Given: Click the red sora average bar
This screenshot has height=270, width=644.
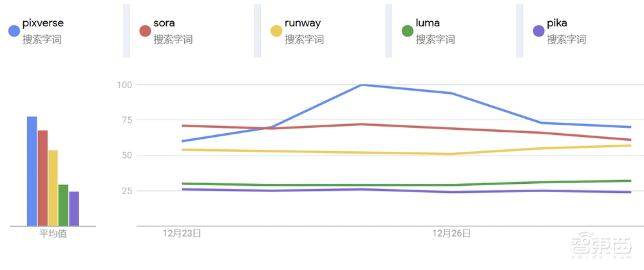Looking at the screenshot, I should point(43,178).
